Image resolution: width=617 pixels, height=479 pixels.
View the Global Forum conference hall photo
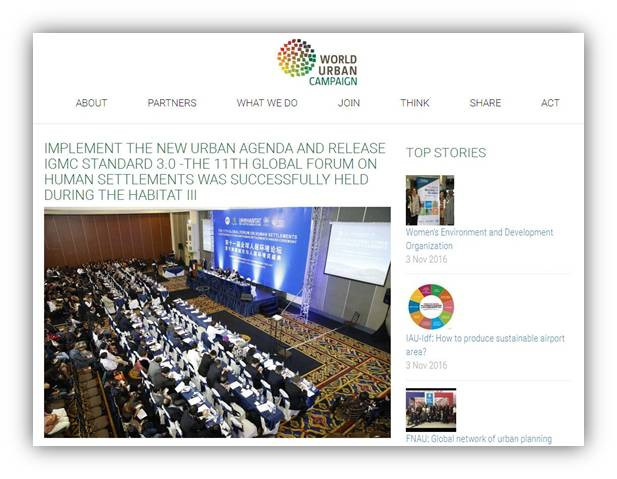tap(217, 322)
